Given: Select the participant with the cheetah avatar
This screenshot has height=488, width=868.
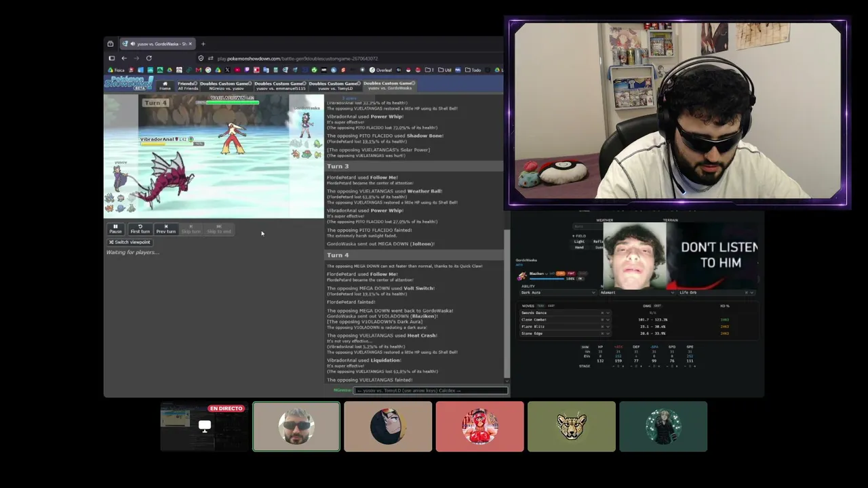Looking at the screenshot, I should pyautogui.click(x=572, y=426).
